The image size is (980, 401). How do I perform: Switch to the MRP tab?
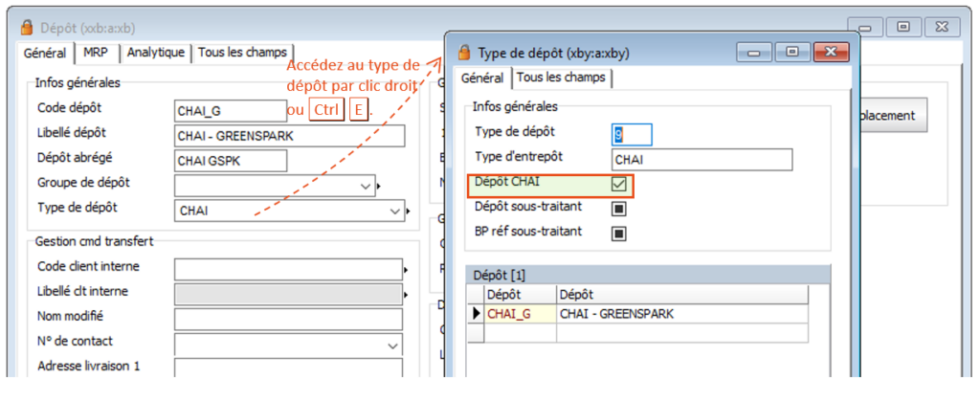click(x=96, y=54)
